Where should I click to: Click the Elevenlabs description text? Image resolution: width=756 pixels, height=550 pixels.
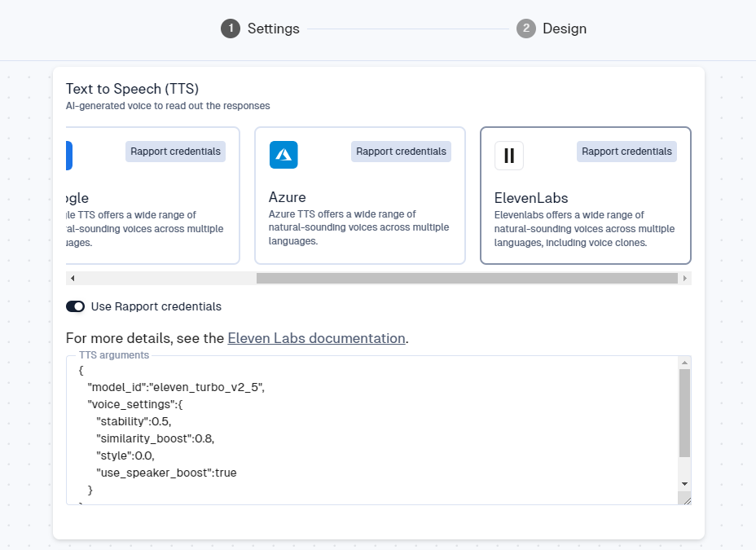tap(584, 229)
